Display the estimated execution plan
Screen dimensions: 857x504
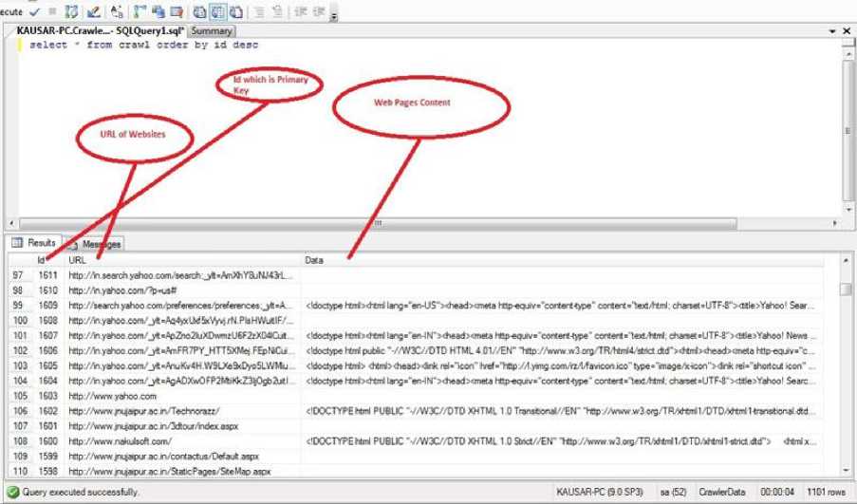[71, 11]
